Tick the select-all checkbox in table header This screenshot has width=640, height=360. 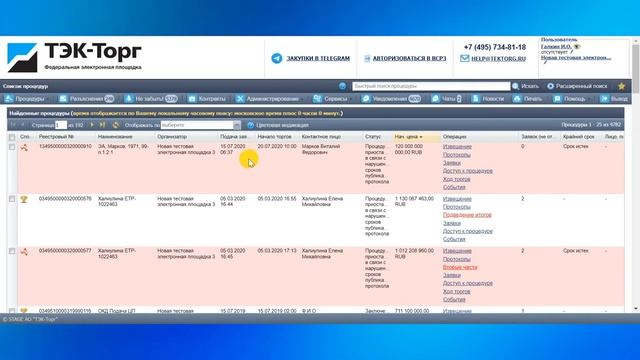click(12, 137)
